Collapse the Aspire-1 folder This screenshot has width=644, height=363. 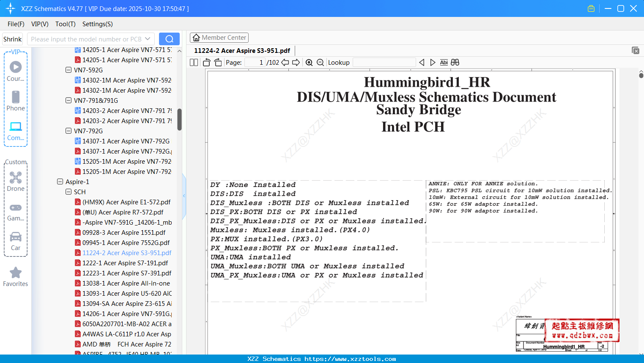click(60, 182)
